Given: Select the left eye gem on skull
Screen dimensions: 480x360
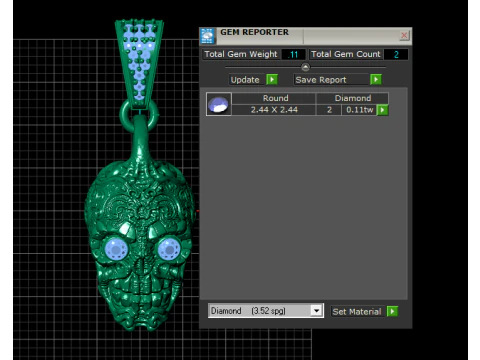Looking at the screenshot, I should [x=116, y=250].
